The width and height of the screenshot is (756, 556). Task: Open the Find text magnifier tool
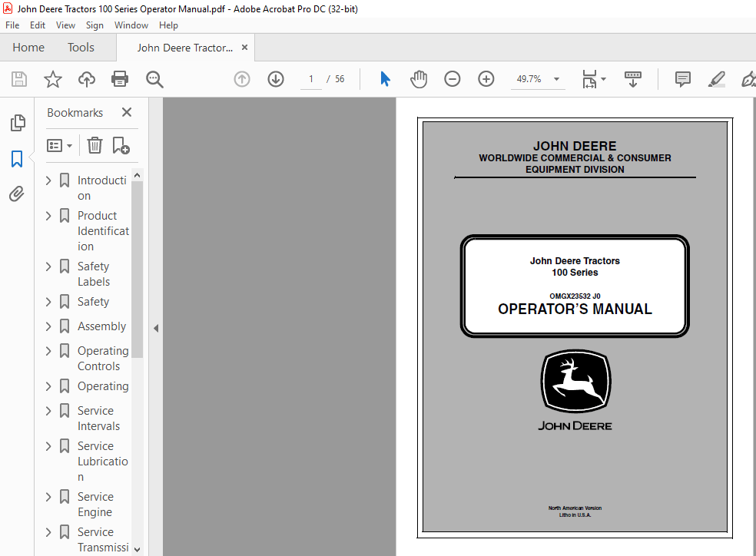154,79
